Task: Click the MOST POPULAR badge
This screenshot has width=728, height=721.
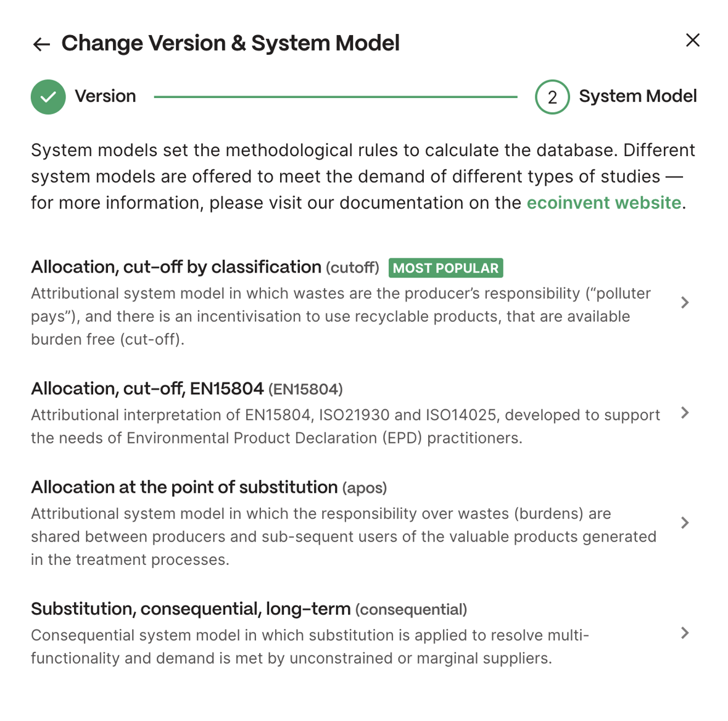Action: tap(445, 268)
